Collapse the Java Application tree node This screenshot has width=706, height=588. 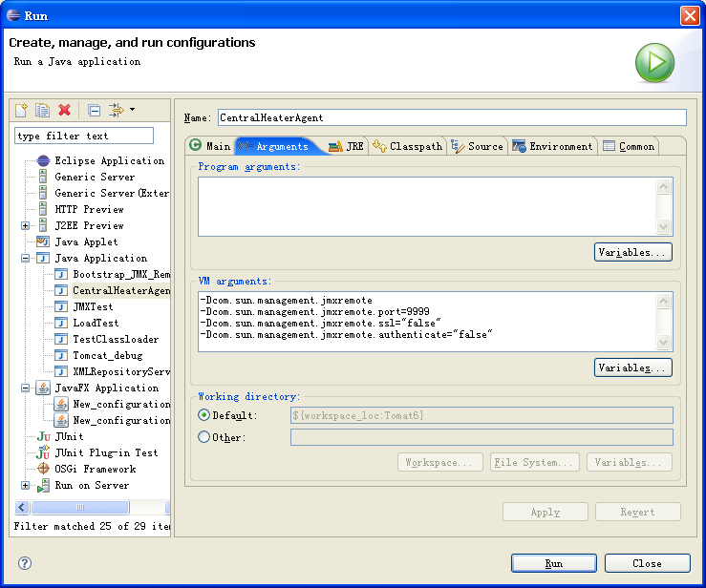[x=26, y=258]
